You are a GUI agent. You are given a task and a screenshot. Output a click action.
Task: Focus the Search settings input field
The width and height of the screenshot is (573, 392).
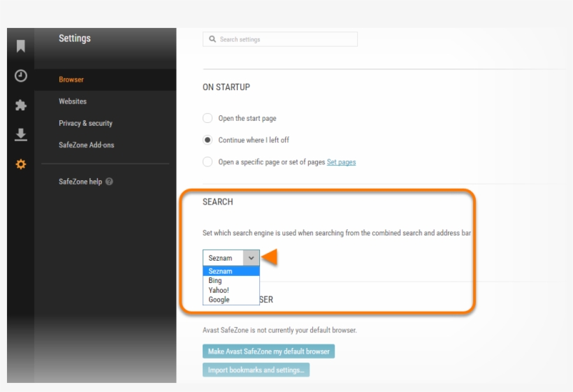coord(280,39)
